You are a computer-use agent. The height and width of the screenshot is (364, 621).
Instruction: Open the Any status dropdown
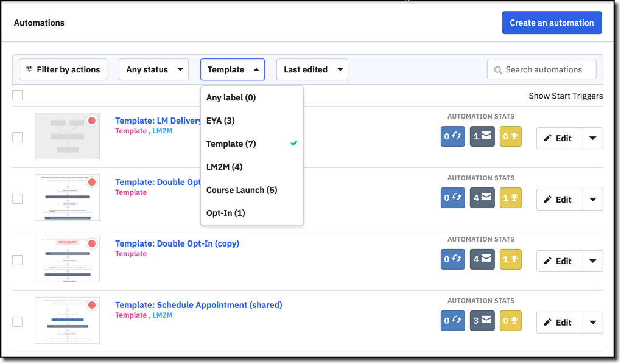pyautogui.click(x=154, y=69)
